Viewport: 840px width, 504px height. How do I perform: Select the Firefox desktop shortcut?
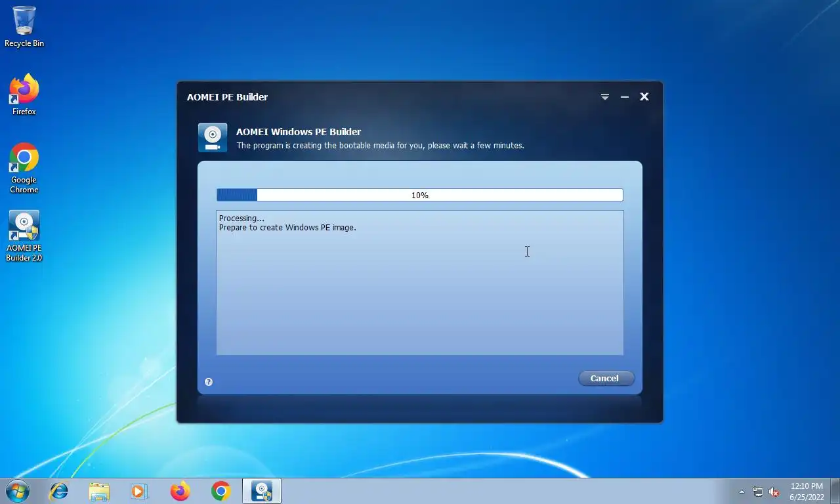pyautogui.click(x=24, y=95)
